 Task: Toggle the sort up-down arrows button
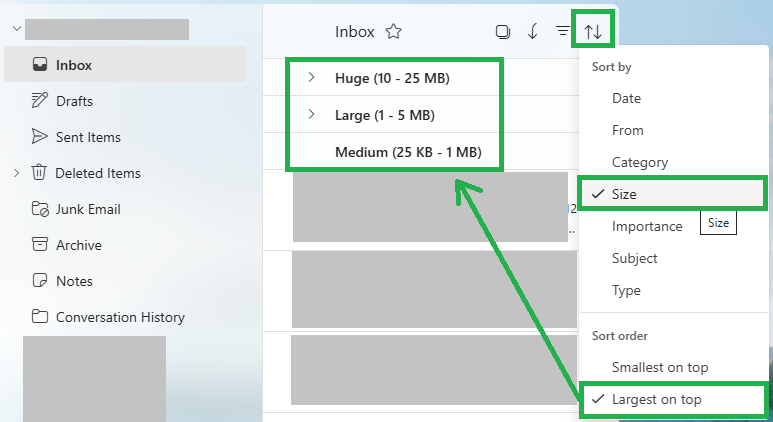593,32
